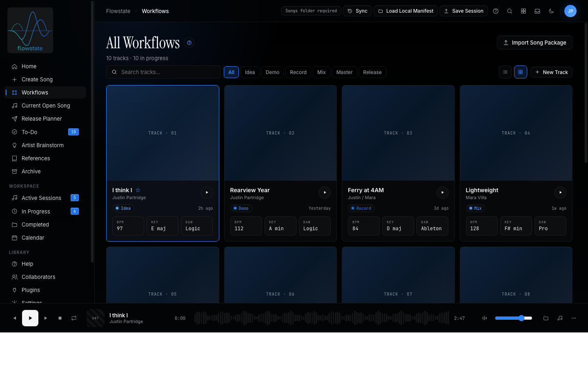The image size is (588, 368).
Task: Open folder icon in player bar
Action: (x=546, y=318)
